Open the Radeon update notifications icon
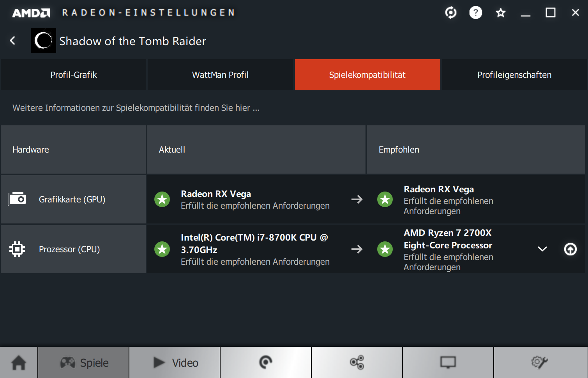The height and width of the screenshot is (378, 588). coord(451,13)
